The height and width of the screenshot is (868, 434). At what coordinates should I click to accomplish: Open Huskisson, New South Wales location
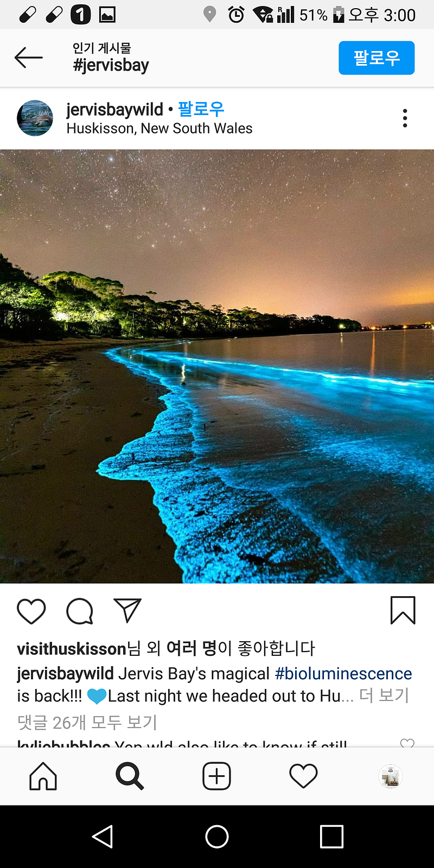pyautogui.click(x=159, y=129)
